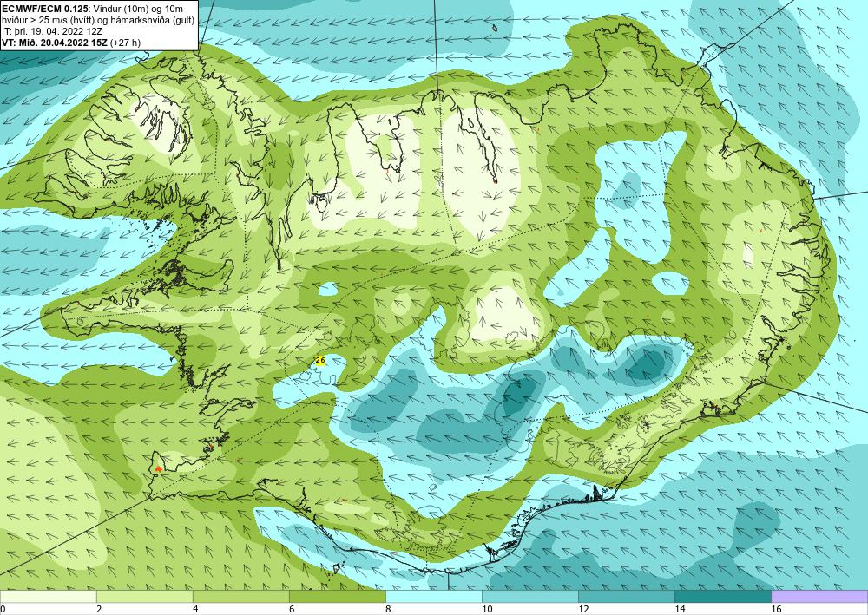Click the '8' legend scale label
The image size is (868, 615).
pos(388,609)
